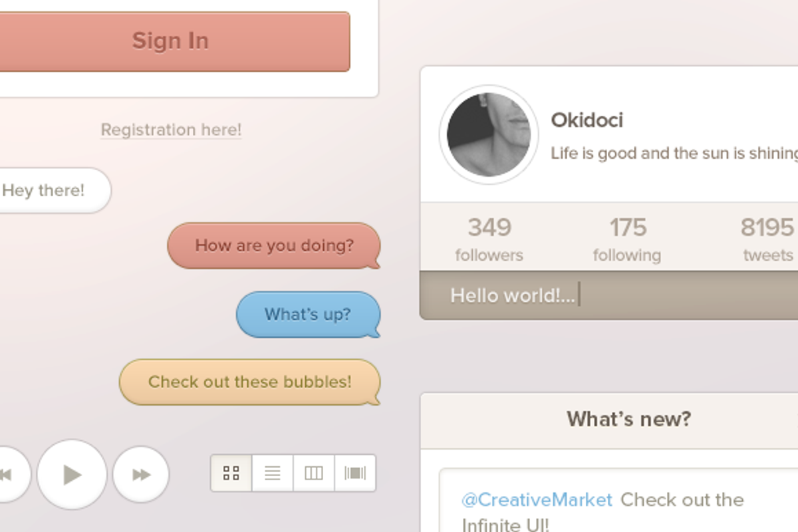Click the fast-forward playback icon
This screenshot has height=532, width=798.
[x=141, y=474]
